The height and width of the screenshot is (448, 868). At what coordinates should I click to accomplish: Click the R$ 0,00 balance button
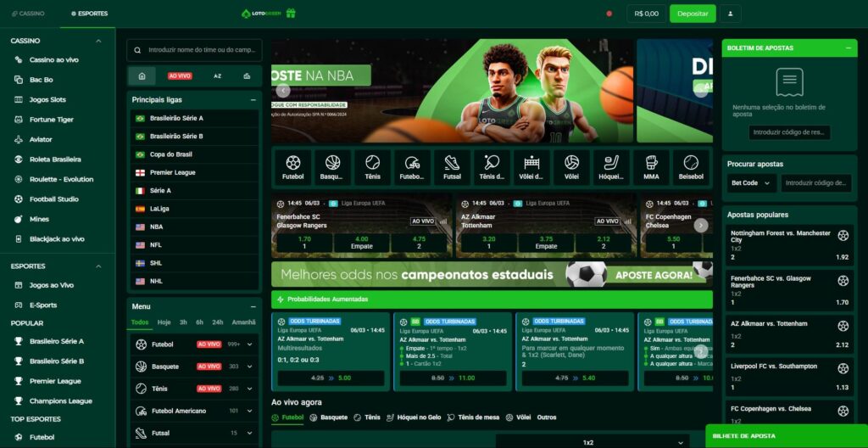tap(647, 14)
